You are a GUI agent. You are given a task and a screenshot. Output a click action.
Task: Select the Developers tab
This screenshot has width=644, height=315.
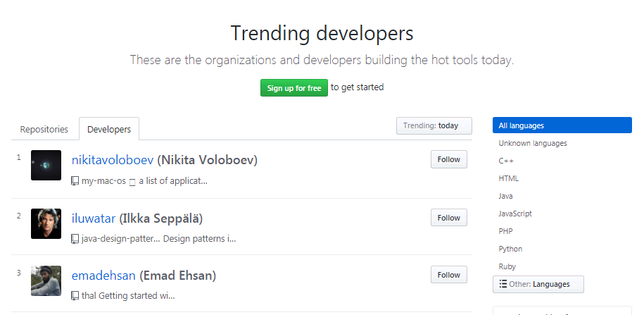click(x=109, y=130)
